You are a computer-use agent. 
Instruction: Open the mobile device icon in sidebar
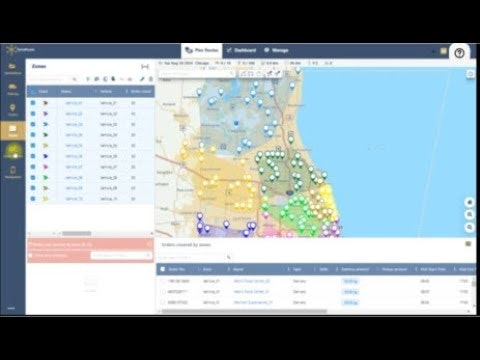click(x=13, y=172)
